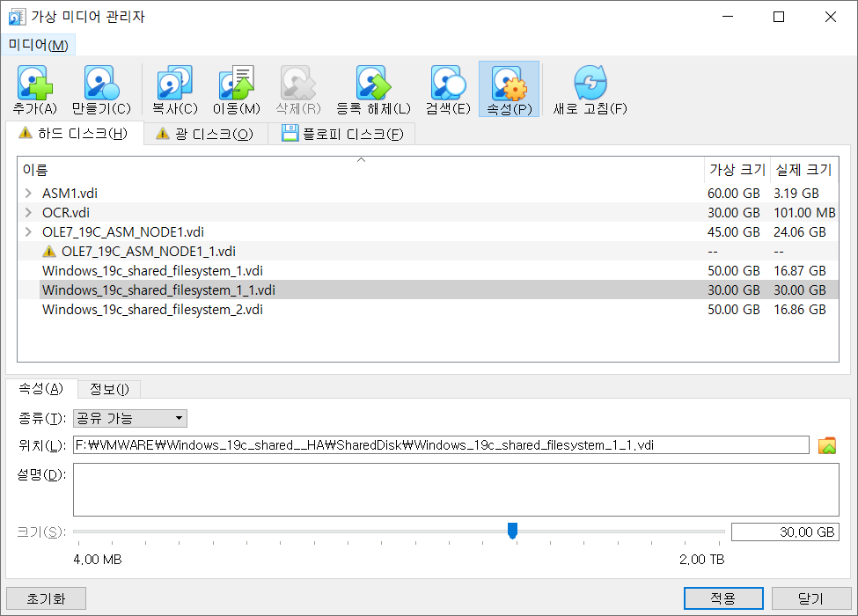Screen dimensions: 858x616
Task: Select Windows_19c_shared_filesystem_1_1.vdi row
Action: coord(428,290)
